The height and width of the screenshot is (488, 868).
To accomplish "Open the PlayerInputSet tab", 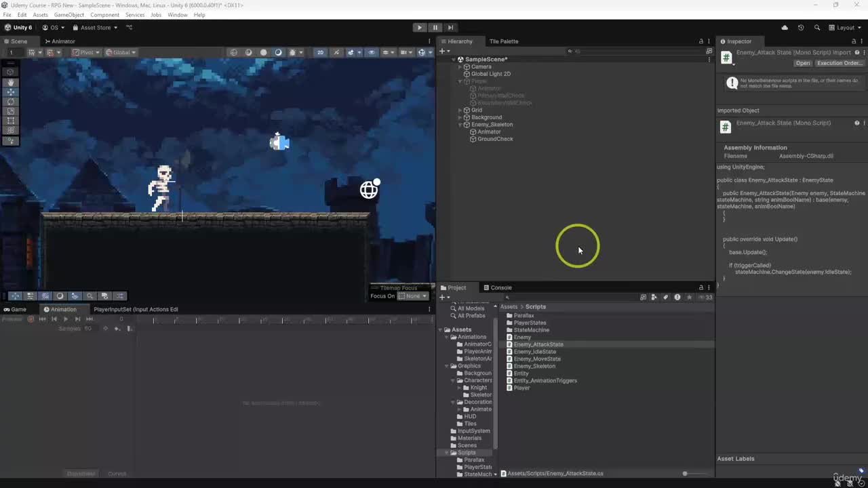I will 136,309.
